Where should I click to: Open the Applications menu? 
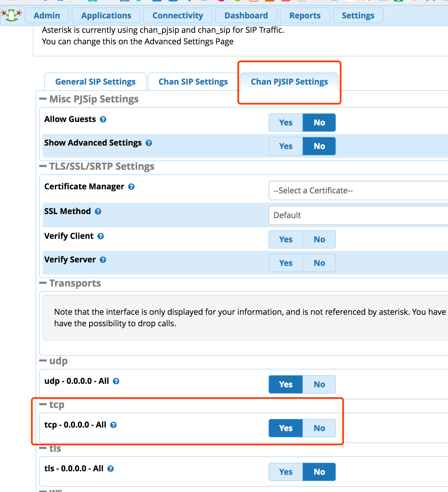(x=106, y=16)
